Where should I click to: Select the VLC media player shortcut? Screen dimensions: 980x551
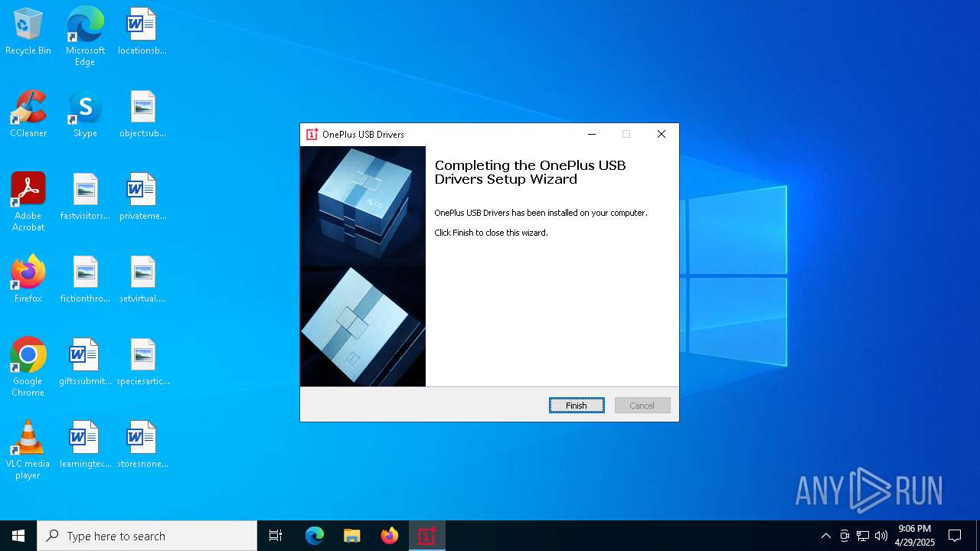pos(28,450)
